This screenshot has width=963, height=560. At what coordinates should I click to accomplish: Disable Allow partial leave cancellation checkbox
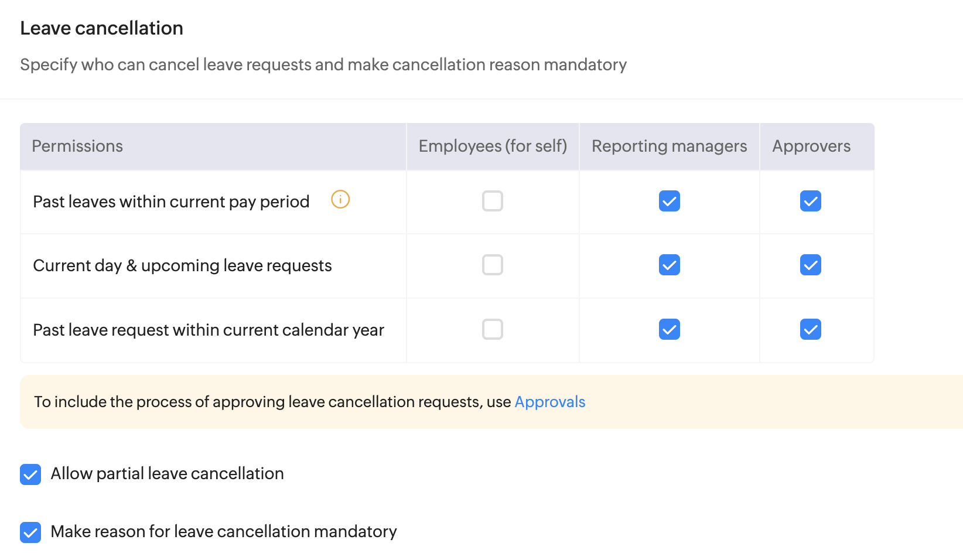[x=30, y=474]
